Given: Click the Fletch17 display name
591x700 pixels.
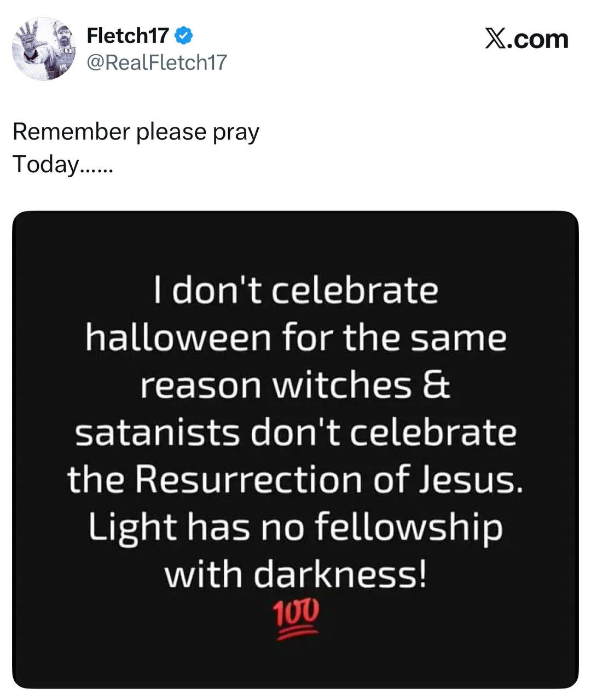Looking at the screenshot, I should [x=128, y=37].
